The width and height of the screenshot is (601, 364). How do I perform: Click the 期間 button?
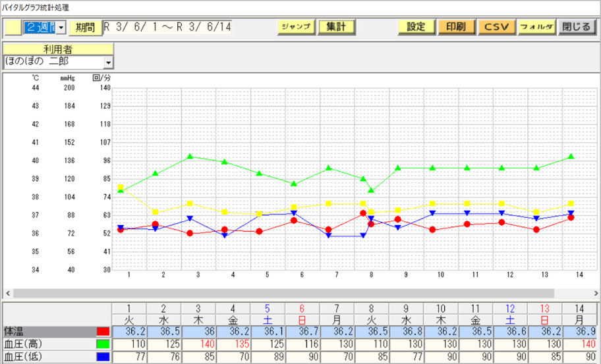coord(85,27)
